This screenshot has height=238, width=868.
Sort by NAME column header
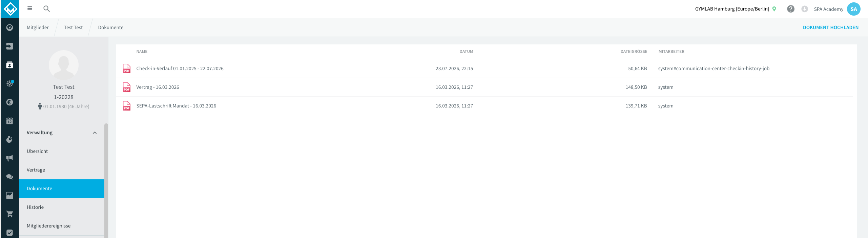pos(142,52)
